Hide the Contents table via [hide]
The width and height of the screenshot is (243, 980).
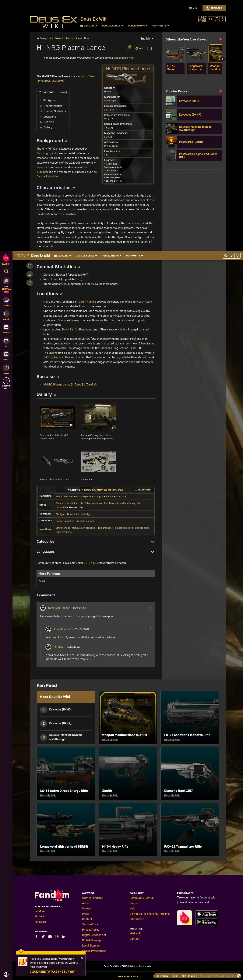click(64, 92)
